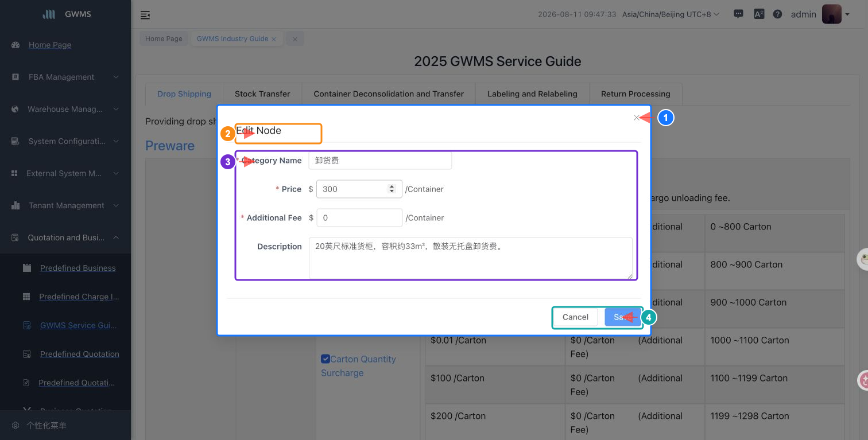Click the FBA Management sidebar icon

[x=15, y=77]
